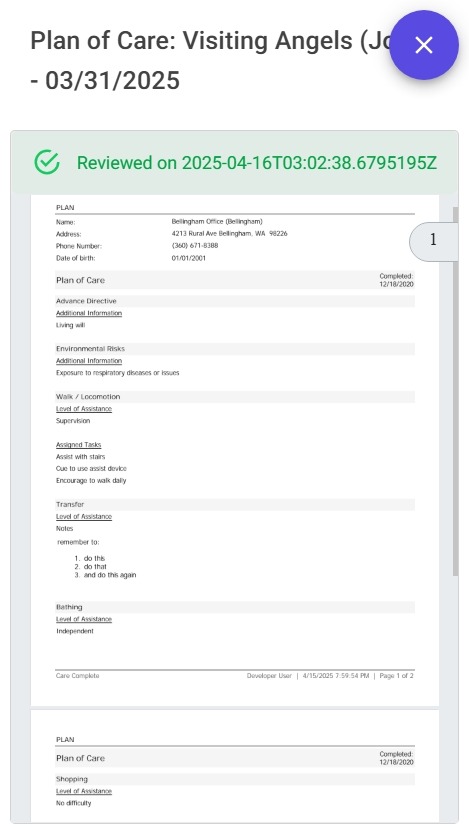Click the 'Encourage to walk daily' task line
This screenshot has width=469, height=834.
(91, 480)
